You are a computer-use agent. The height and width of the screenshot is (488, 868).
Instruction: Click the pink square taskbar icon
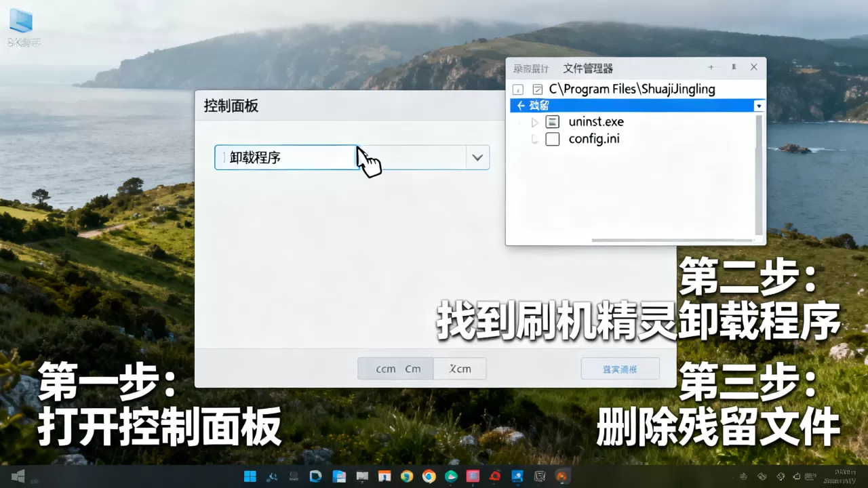(x=473, y=476)
